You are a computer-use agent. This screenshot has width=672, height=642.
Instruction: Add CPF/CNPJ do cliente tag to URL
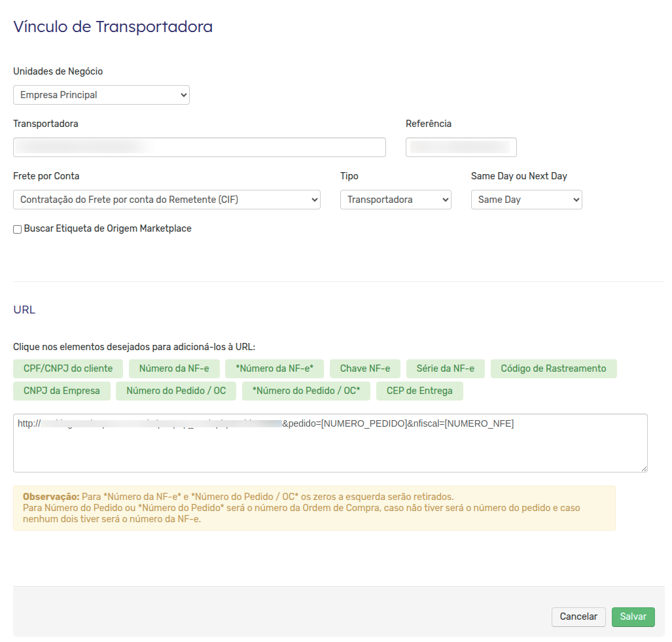(x=68, y=368)
